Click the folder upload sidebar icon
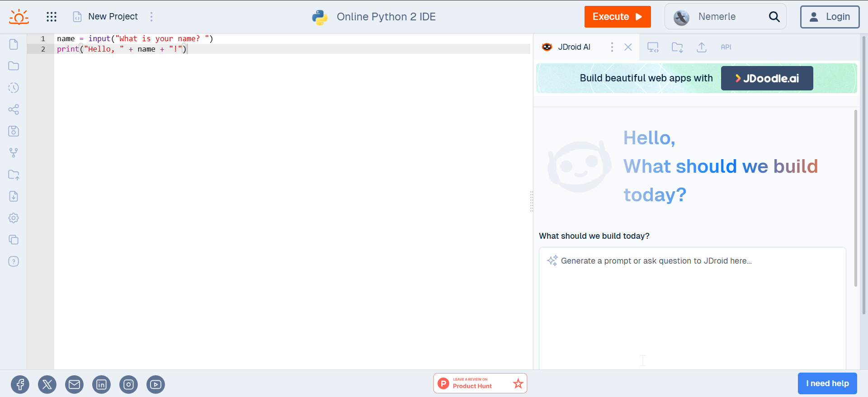Screen dimensions: 868x397 14,175
